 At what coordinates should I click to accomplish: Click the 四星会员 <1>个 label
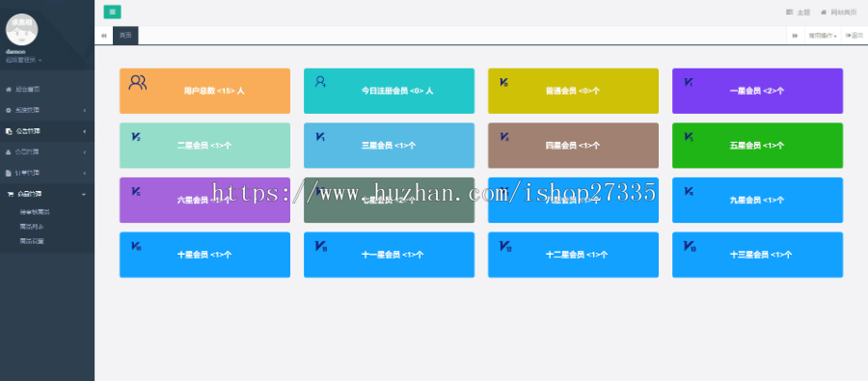point(572,146)
